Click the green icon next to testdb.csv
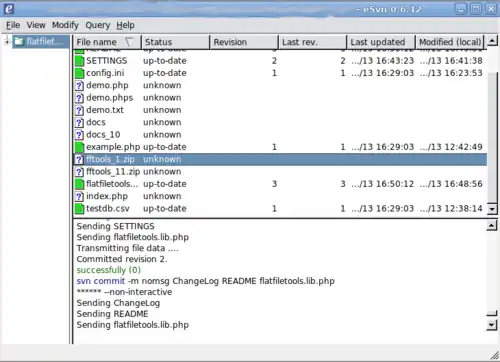This screenshot has width=500, height=362. point(79,209)
